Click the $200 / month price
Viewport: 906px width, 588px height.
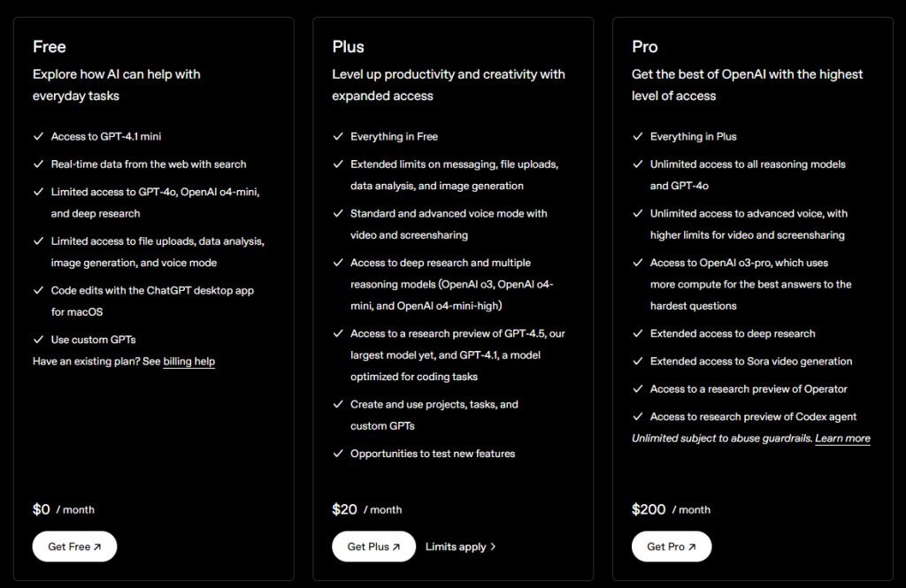point(671,509)
